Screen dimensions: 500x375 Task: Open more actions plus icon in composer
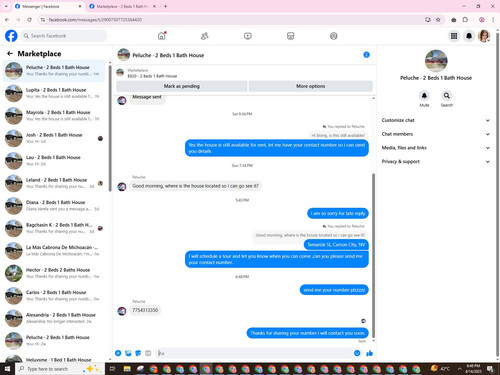[118, 353]
